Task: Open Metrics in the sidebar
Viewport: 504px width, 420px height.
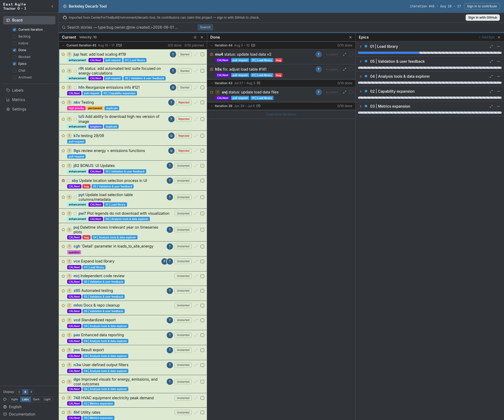Action: [29, 100]
